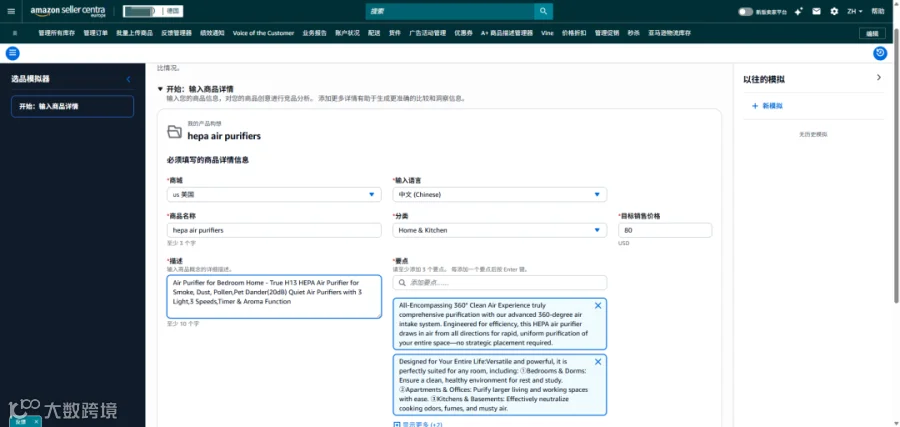Open Voice of the Customer
Screen dimensions: 900x427
pos(263,33)
